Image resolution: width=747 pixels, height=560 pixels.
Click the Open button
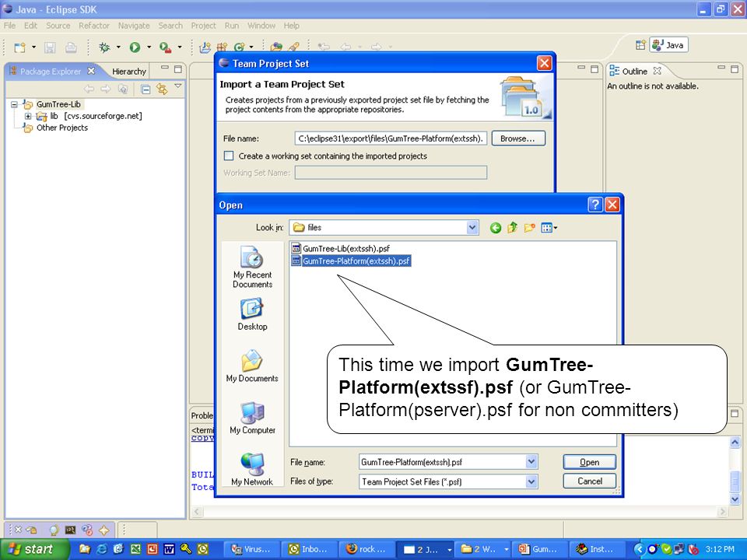[589, 462]
